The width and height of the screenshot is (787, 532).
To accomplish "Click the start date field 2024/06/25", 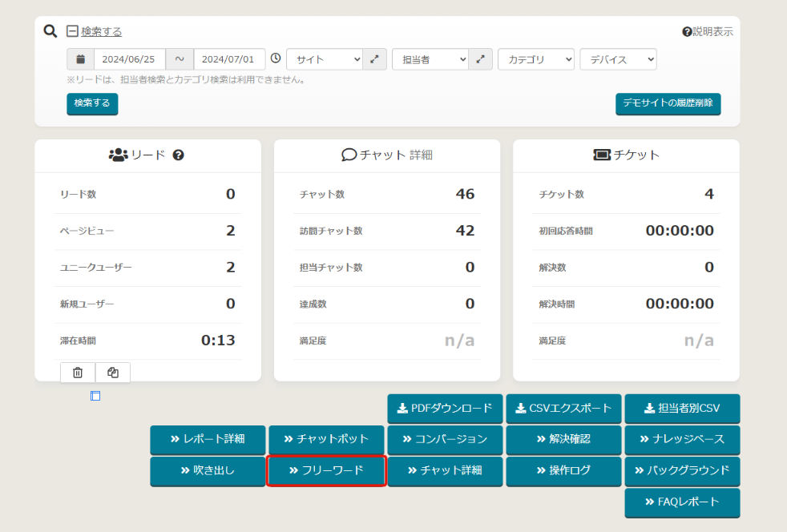I will point(130,59).
